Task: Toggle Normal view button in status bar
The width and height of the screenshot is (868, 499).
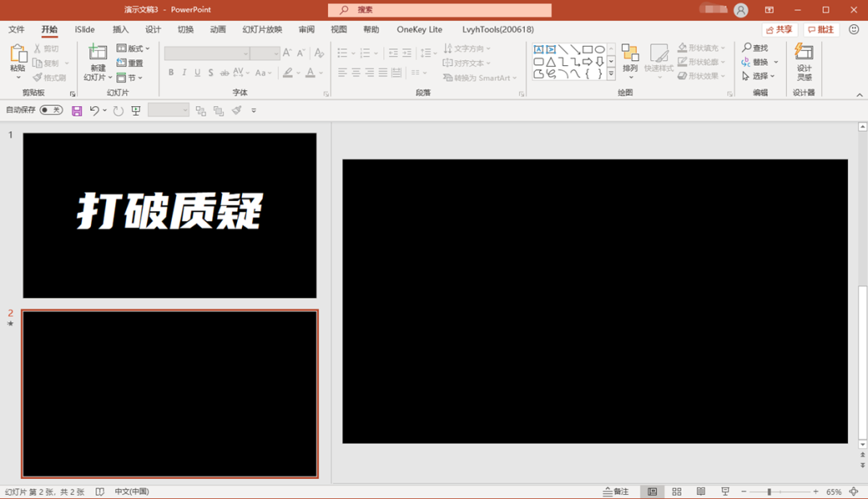Action: pos(652,492)
